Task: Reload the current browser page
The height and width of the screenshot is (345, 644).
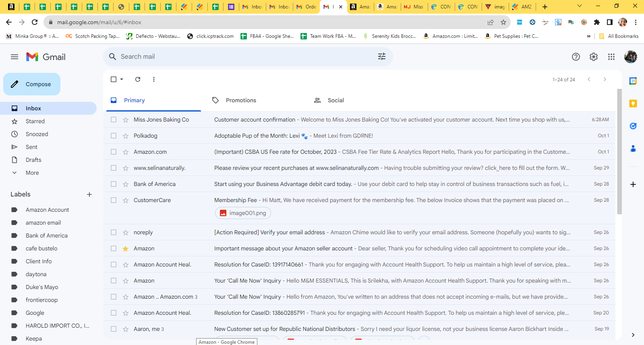Action: [35, 22]
